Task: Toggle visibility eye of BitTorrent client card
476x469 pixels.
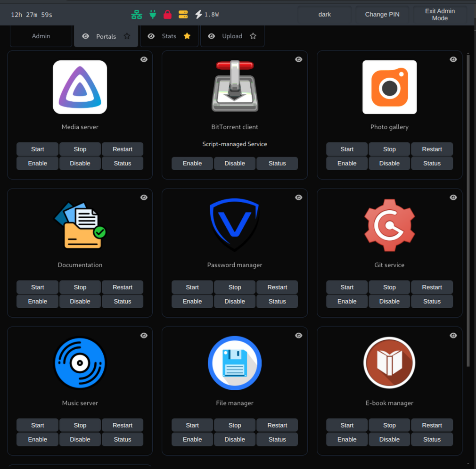Action: tap(299, 59)
